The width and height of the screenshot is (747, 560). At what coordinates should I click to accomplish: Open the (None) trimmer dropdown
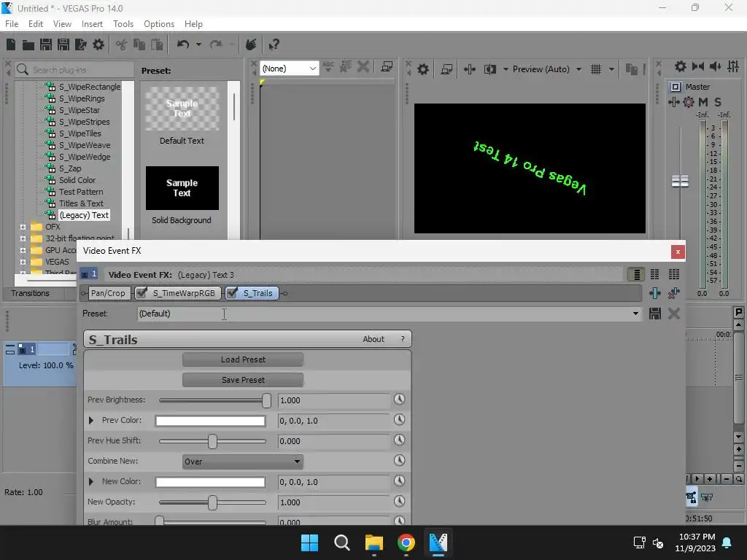(x=312, y=69)
